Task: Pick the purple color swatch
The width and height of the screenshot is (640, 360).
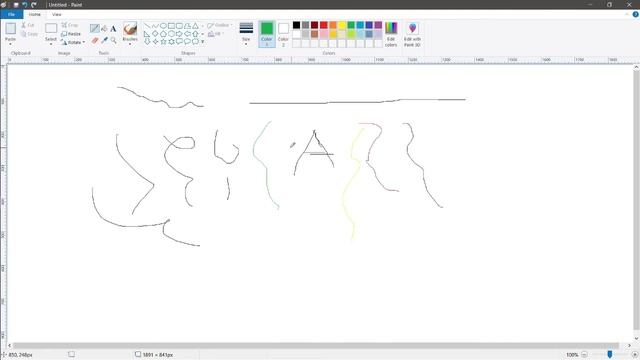Action: coord(378,25)
